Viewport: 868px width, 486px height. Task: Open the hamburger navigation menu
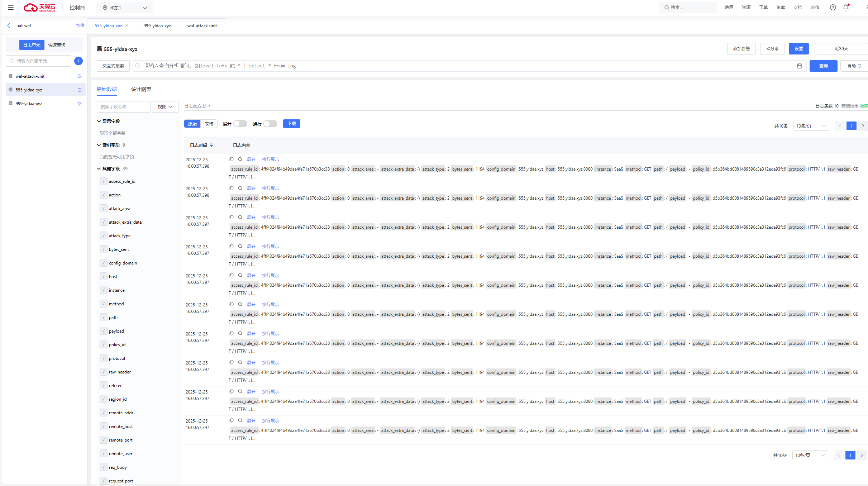(11, 7)
